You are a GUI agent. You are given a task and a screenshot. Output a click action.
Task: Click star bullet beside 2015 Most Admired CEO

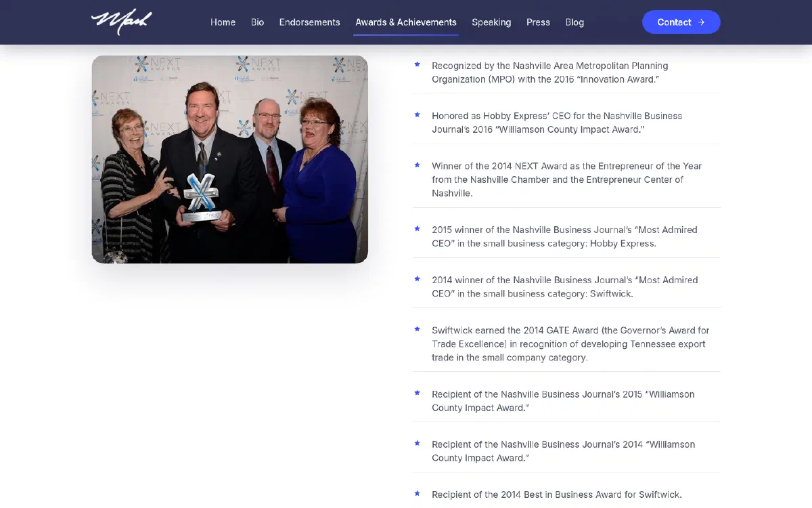point(417,228)
